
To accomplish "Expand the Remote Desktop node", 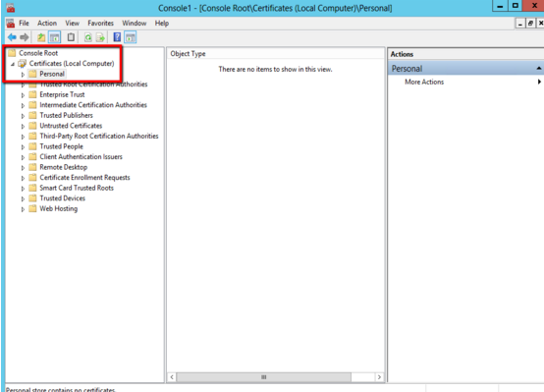I will click(23, 168).
